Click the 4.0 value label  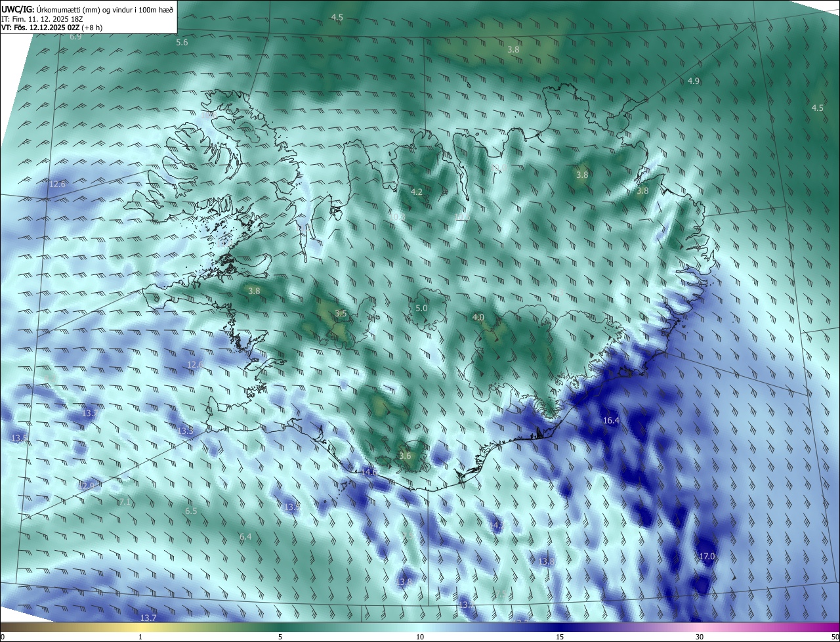478,317
